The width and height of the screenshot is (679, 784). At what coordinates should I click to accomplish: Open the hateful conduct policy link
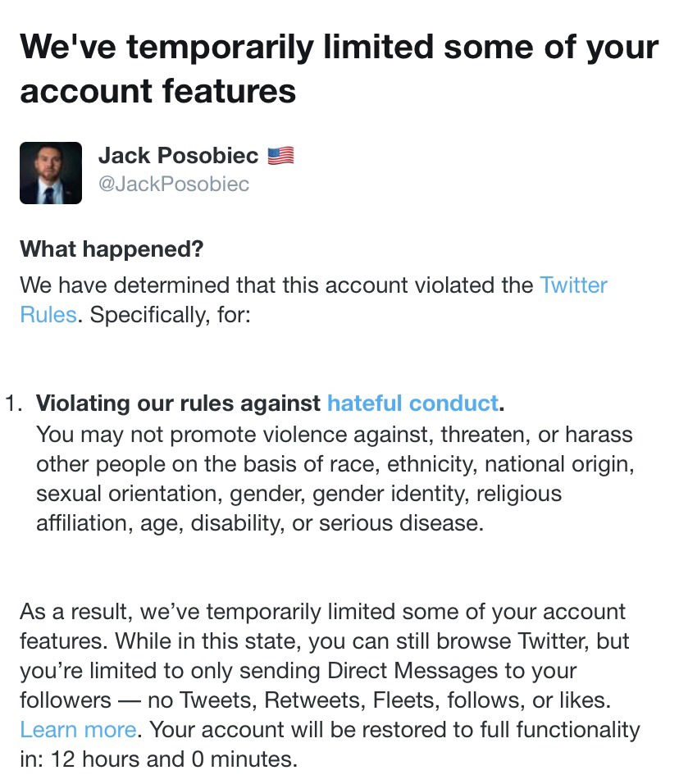coord(412,403)
